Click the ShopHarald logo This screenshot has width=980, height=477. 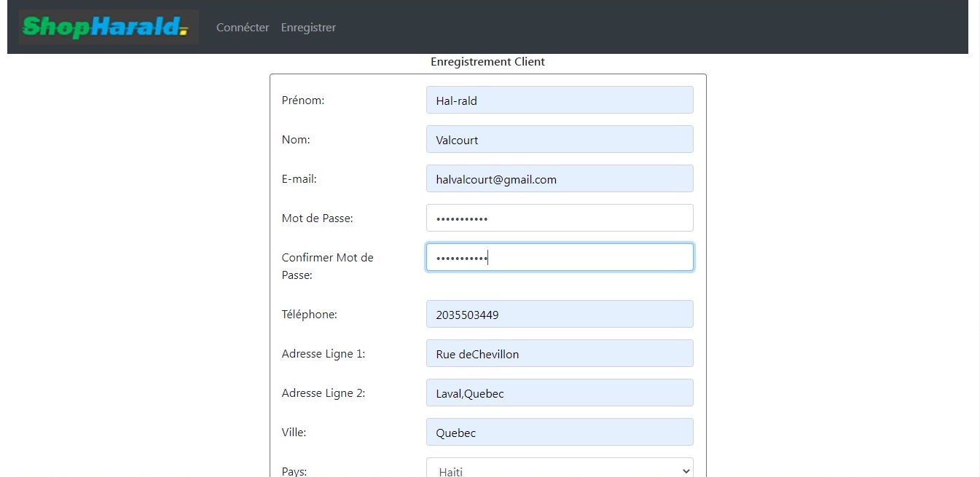108,28
